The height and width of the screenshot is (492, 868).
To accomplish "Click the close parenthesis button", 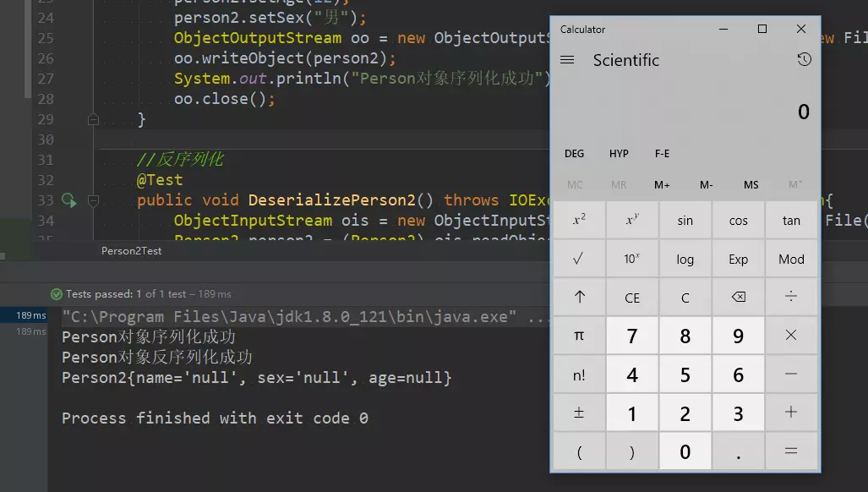I will tap(632, 451).
